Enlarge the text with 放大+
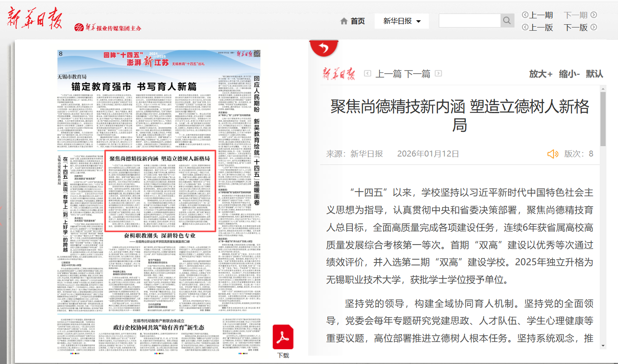The height and width of the screenshot is (364, 618). tap(540, 74)
